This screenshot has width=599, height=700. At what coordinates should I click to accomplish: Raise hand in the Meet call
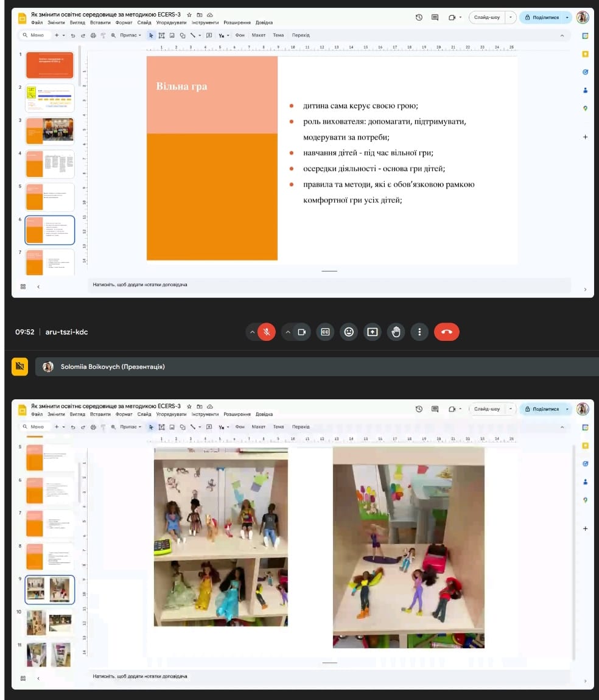396,332
